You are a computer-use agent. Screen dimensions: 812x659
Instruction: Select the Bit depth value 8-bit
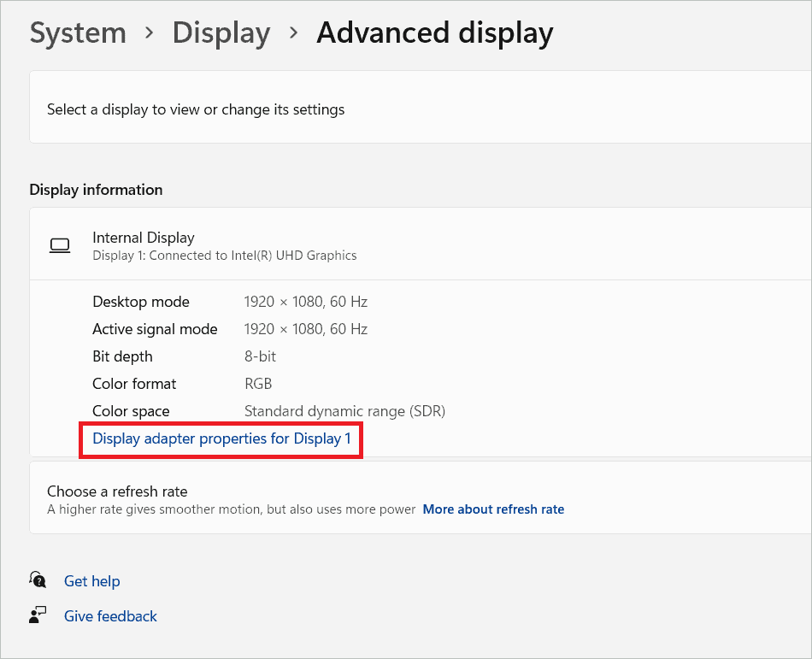(x=260, y=356)
